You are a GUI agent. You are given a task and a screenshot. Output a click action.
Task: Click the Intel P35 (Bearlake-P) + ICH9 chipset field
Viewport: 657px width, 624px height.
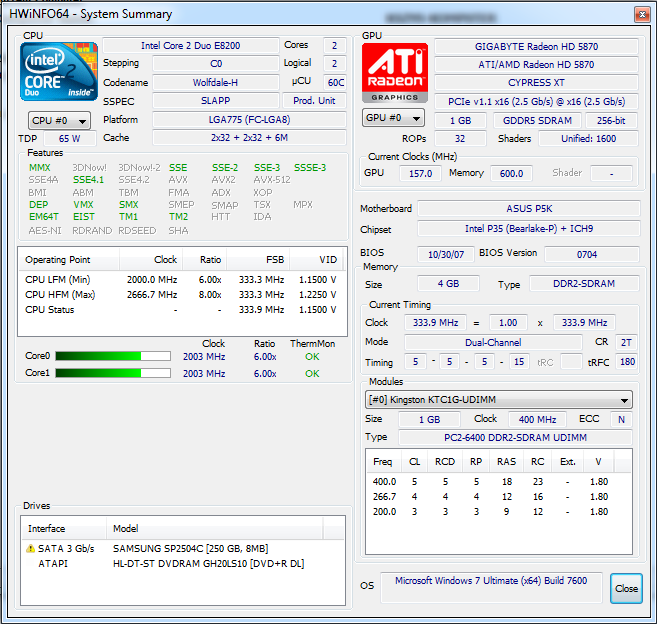[529, 229]
